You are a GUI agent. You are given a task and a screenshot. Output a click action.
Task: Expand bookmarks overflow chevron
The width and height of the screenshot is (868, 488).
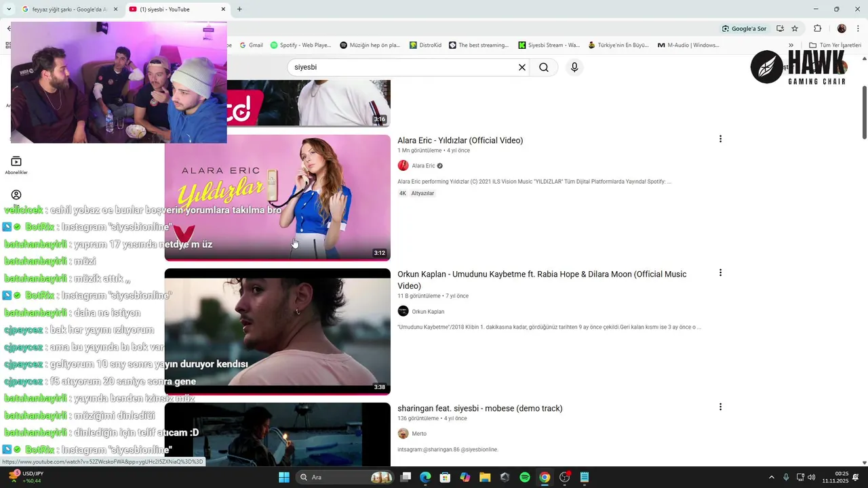[x=791, y=45]
